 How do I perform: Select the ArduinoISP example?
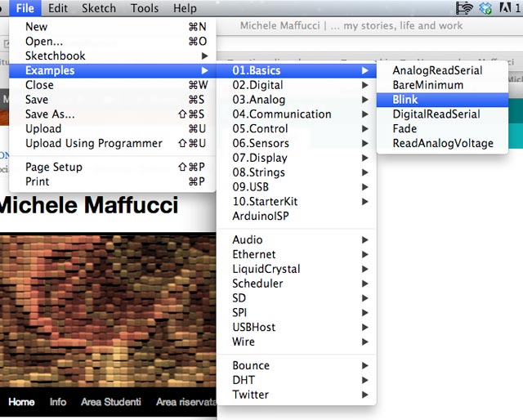click(x=260, y=216)
